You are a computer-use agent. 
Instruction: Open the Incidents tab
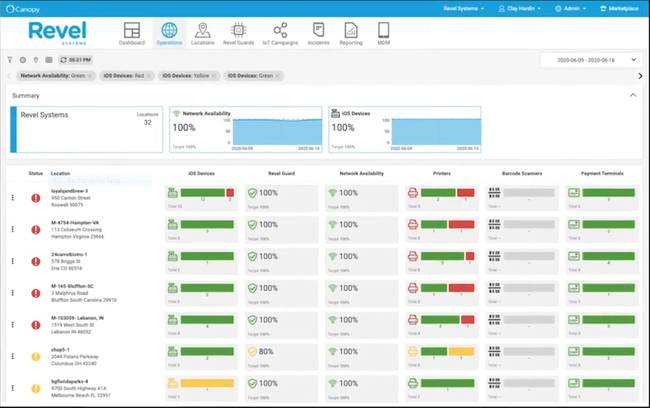[x=318, y=33]
